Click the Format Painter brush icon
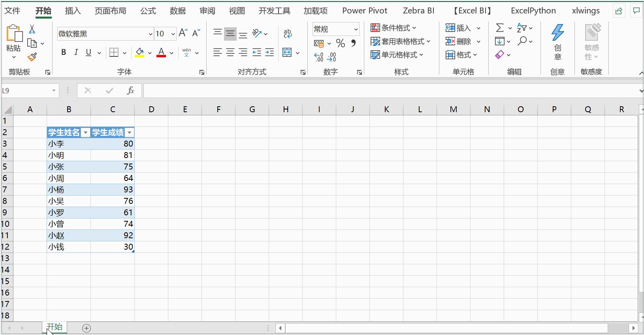644x335 pixels. pos(32,58)
